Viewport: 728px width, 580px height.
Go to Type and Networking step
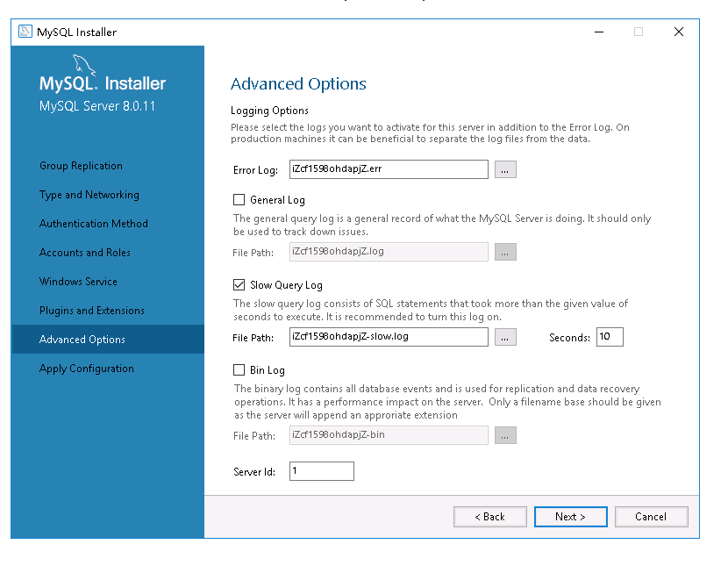(89, 195)
